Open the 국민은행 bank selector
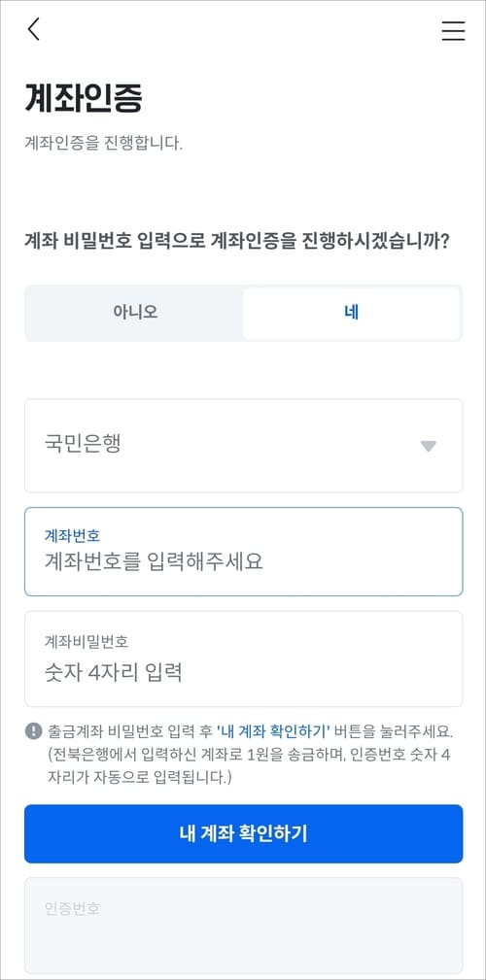Image resolution: width=486 pixels, height=980 pixels. 243,446
